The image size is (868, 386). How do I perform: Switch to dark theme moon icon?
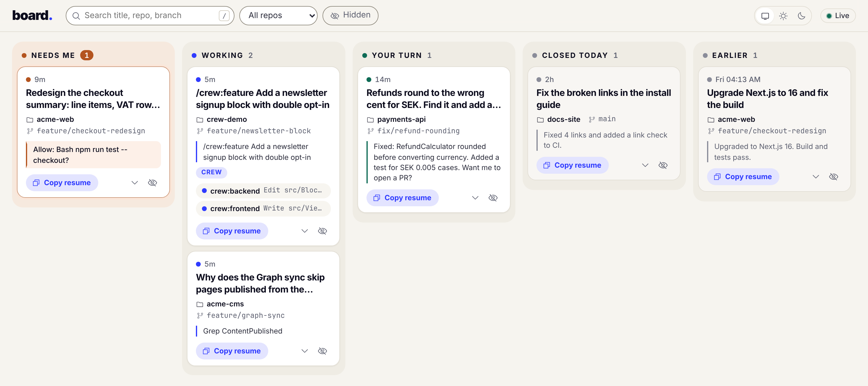801,16
